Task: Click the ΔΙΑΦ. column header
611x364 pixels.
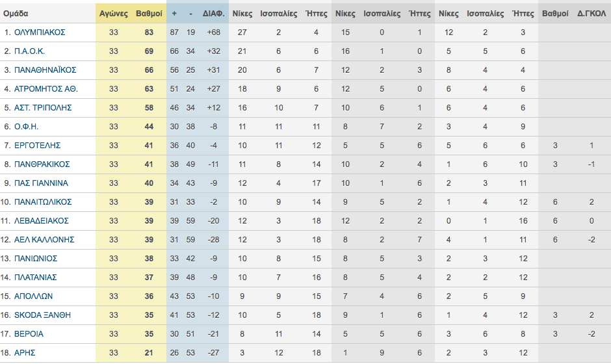Action: (x=214, y=13)
